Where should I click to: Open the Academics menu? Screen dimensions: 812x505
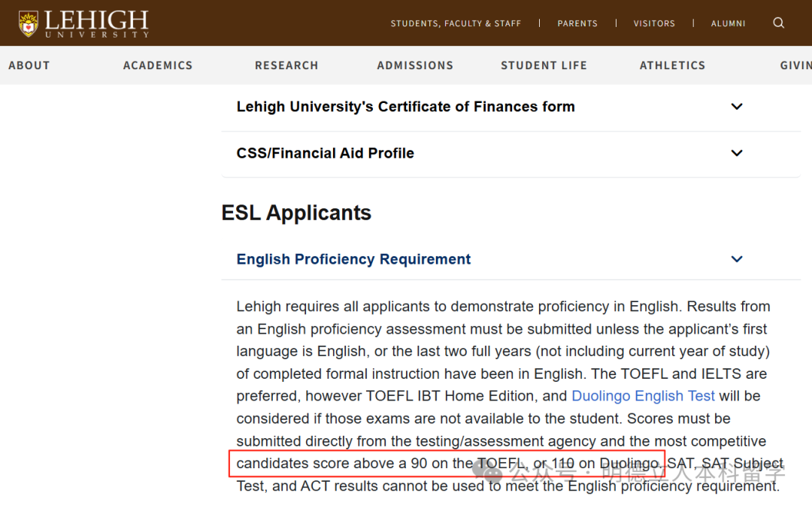point(158,65)
